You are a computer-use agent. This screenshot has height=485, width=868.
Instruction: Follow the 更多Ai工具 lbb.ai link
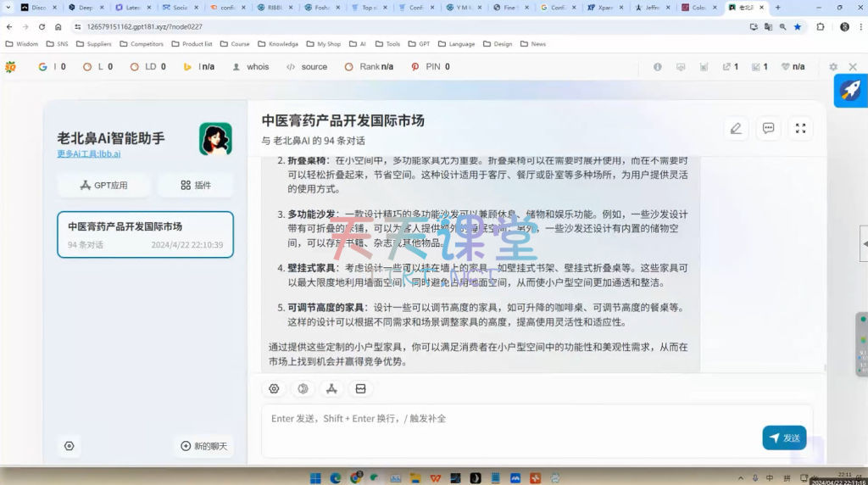(x=88, y=153)
